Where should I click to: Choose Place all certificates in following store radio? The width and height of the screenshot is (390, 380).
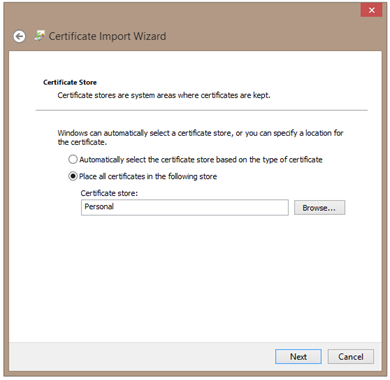73,176
